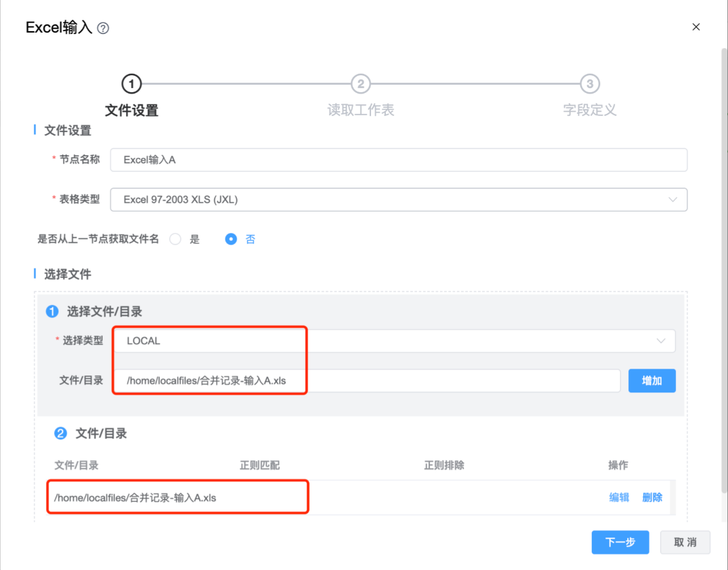Image resolution: width=728 pixels, height=570 pixels.
Task: Select the 是 radio button
Action: coord(175,239)
